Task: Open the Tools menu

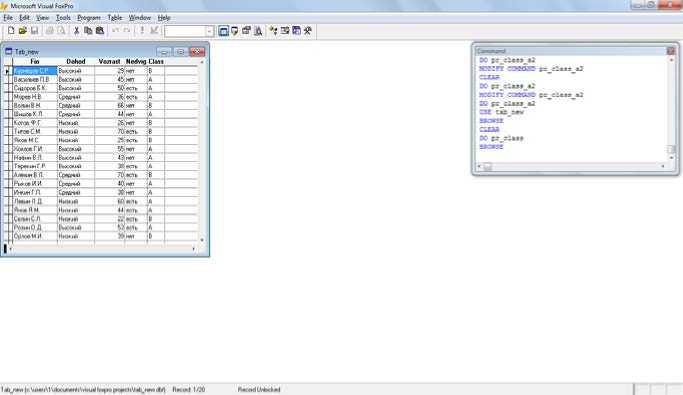Action: click(63, 18)
